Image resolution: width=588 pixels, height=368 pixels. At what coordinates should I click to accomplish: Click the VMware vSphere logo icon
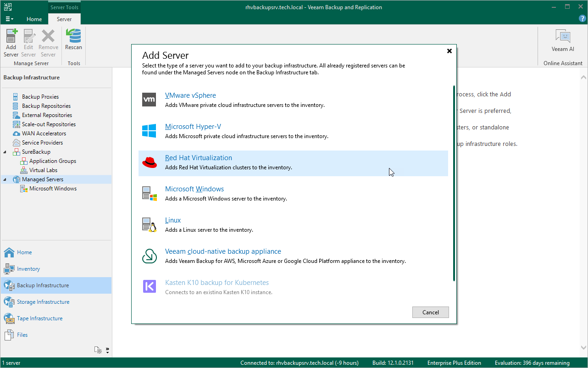[x=150, y=100]
